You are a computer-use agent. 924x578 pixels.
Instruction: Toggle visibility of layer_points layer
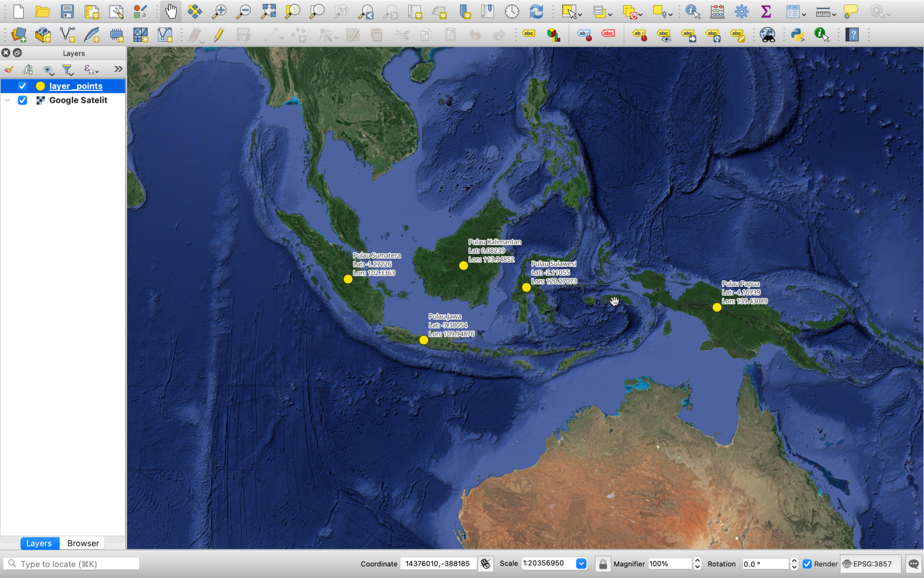tap(23, 86)
